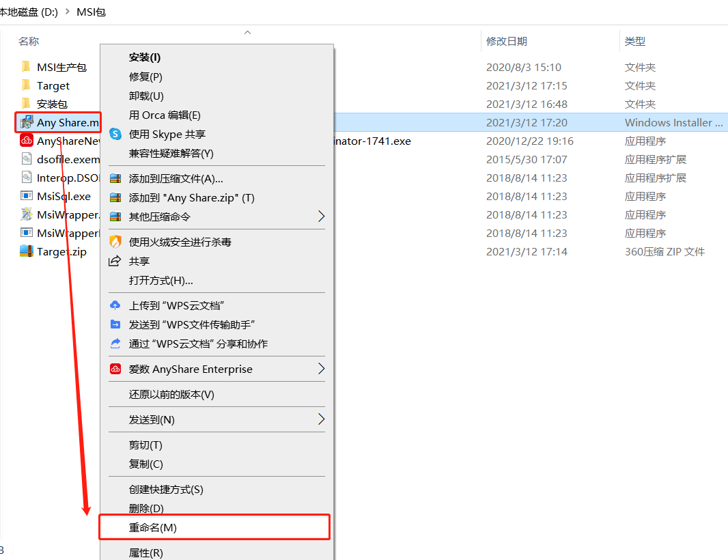Image resolution: width=728 pixels, height=560 pixels.
Task: Click the 类型 column header
Action: [x=635, y=42]
